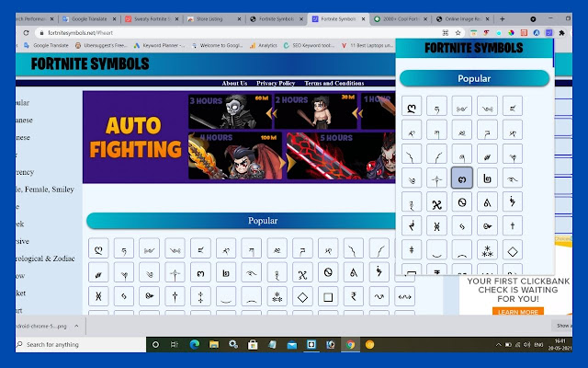
Task: Switch to the Online Image Re tab
Action: (x=463, y=18)
